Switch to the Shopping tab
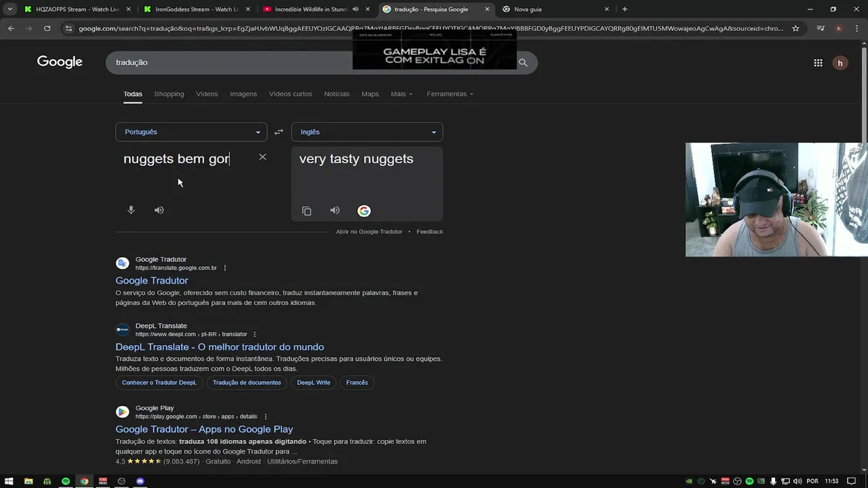The image size is (868, 488). [169, 94]
